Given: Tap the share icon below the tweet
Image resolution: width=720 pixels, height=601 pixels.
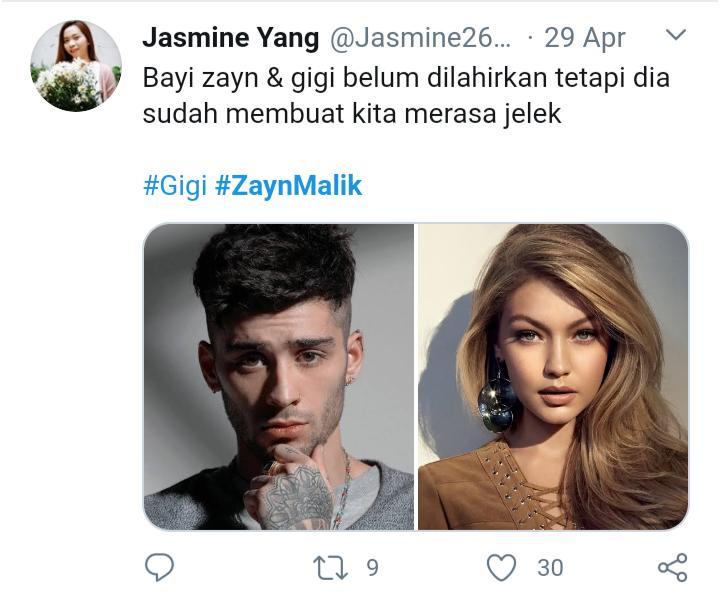Looking at the screenshot, I should point(673,567).
